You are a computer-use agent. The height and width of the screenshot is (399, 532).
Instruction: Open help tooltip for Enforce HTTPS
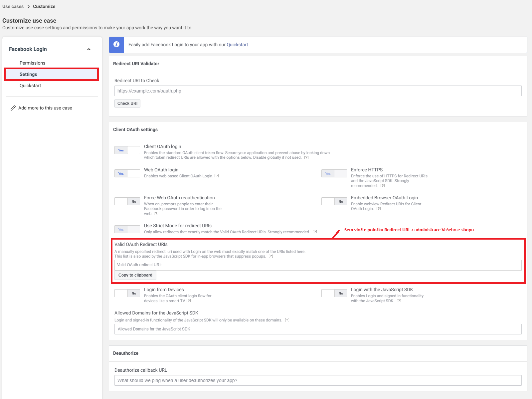coord(383,186)
